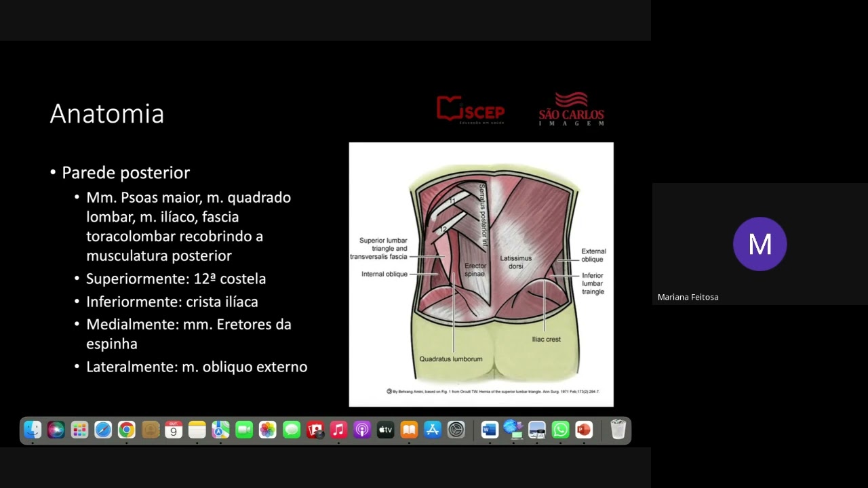Image resolution: width=868 pixels, height=488 pixels.
Task: Open WhatsApp from the dock
Action: point(560,430)
